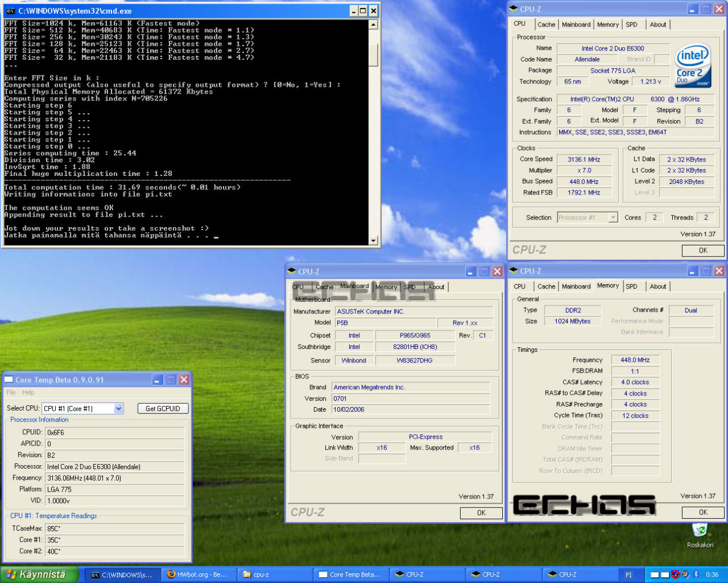The width and height of the screenshot is (728, 583).
Task: Click the Core Temp VID value 1.0000v
Action: tap(114, 501)
